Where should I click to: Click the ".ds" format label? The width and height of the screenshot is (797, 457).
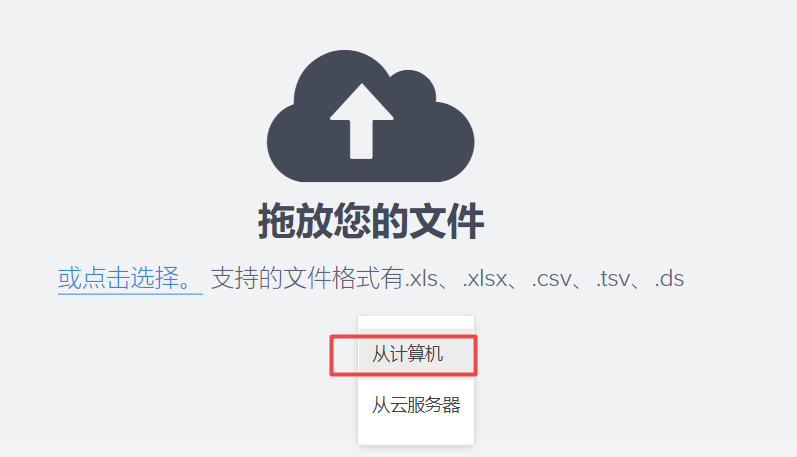(669, 279)
